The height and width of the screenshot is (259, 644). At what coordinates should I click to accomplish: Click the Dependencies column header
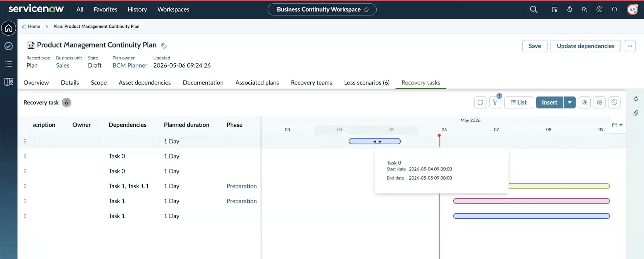click(x=128, y=125)
